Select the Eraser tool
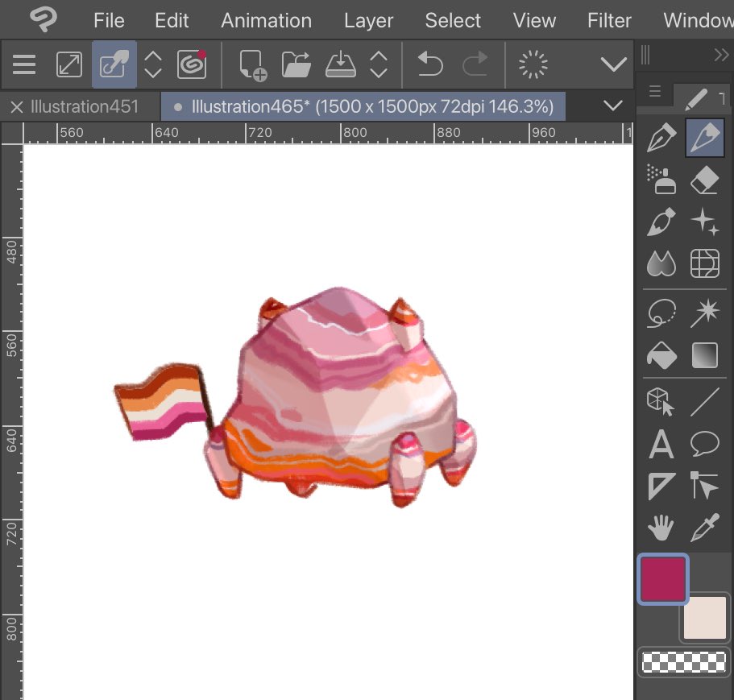This screenshot has height=700, width=734. coord(704,179)
